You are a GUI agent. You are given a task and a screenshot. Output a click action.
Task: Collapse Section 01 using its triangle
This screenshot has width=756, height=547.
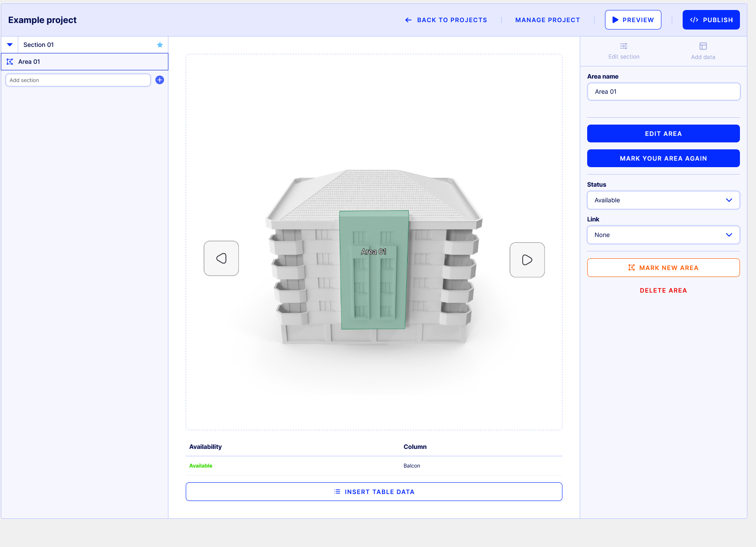click(x=10, y=44)
